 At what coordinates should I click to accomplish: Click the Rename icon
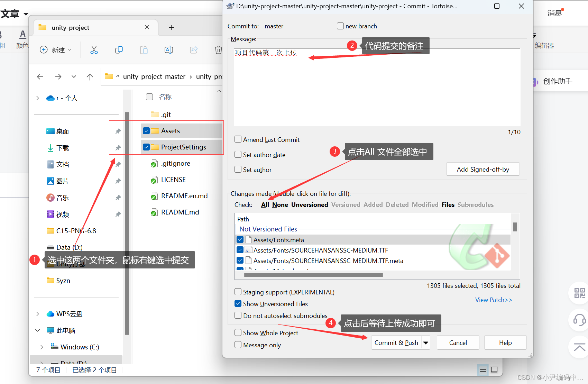click(x=169, y=49)
